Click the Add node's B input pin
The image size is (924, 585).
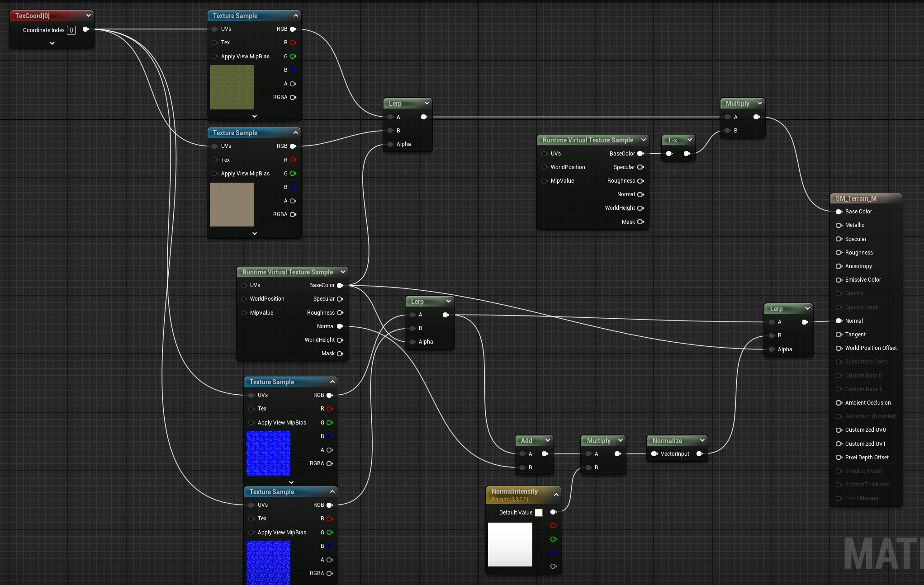tap(523, 467)
